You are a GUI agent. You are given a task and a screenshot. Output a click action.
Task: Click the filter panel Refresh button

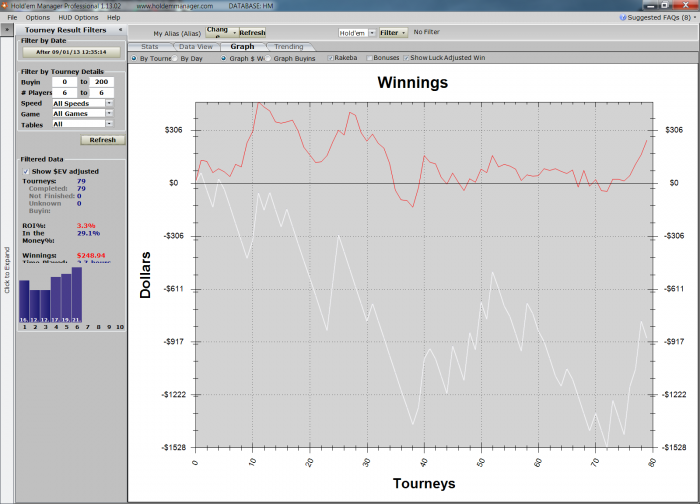pos(103,140)
